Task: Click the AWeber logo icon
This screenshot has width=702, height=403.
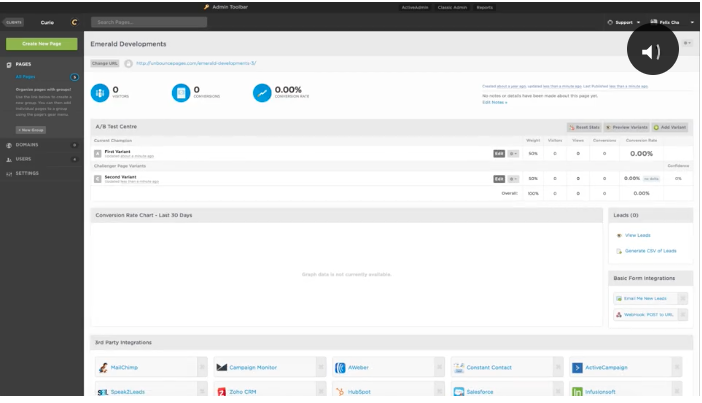Action: click(x=340, y=368)
